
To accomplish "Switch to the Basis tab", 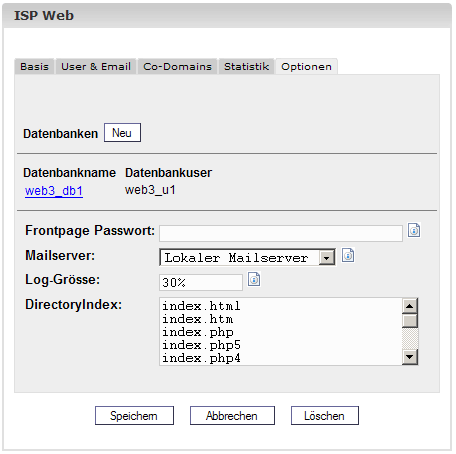I will 34,66.
